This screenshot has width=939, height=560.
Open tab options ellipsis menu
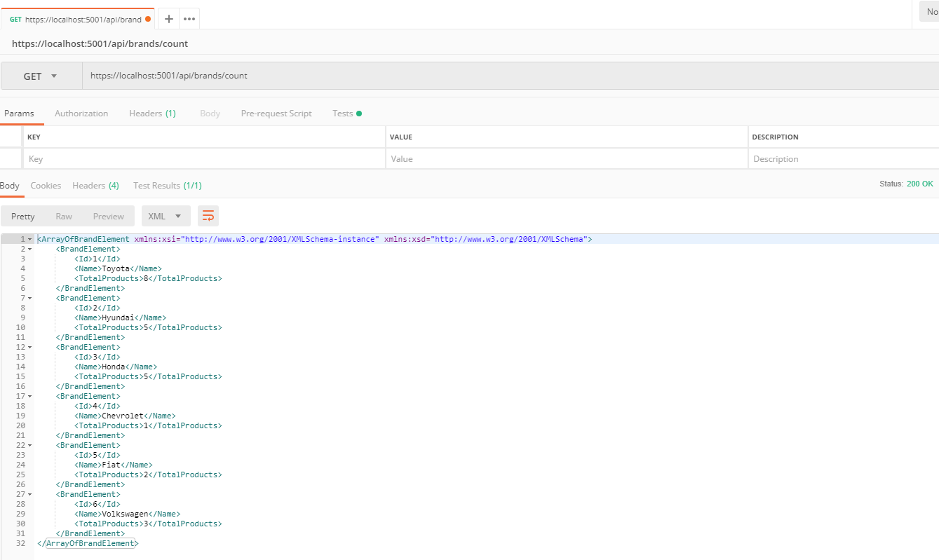click(x=189, y=19)
